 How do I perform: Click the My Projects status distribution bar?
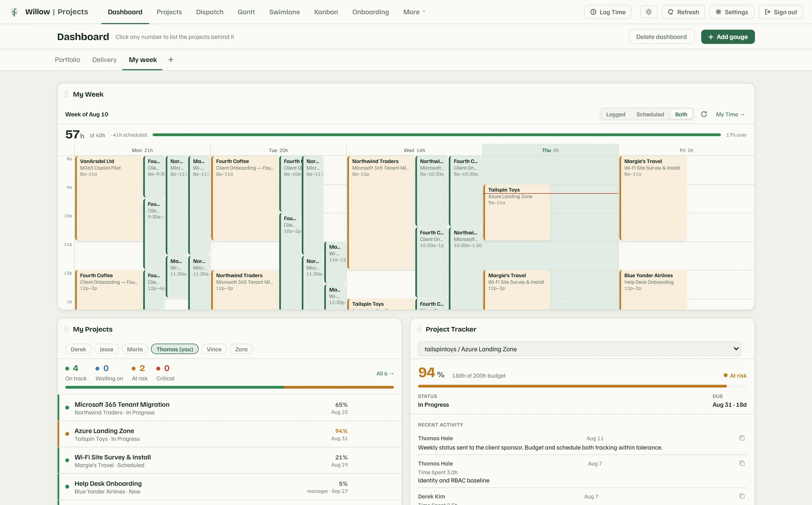pyautogui.click(x=230, y=388)
